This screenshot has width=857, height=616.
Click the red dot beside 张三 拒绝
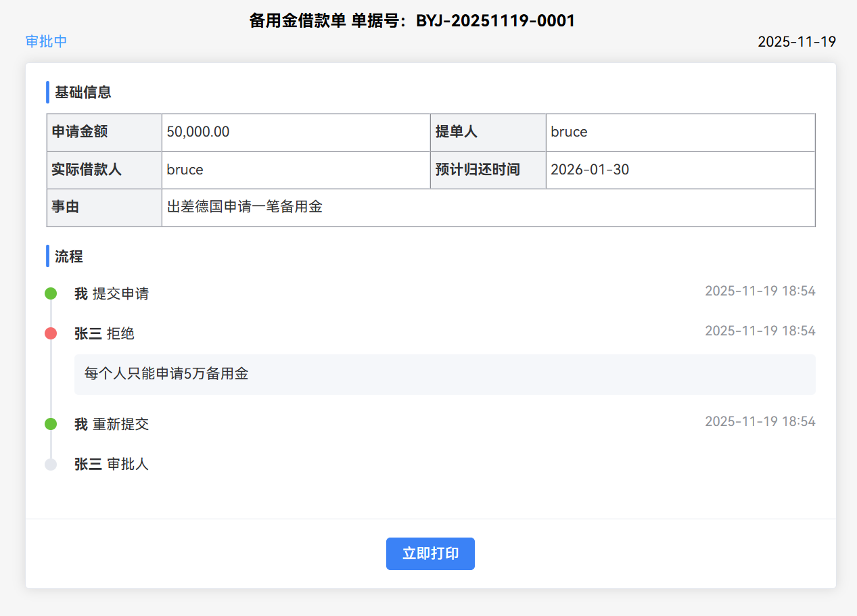[51, 333]
